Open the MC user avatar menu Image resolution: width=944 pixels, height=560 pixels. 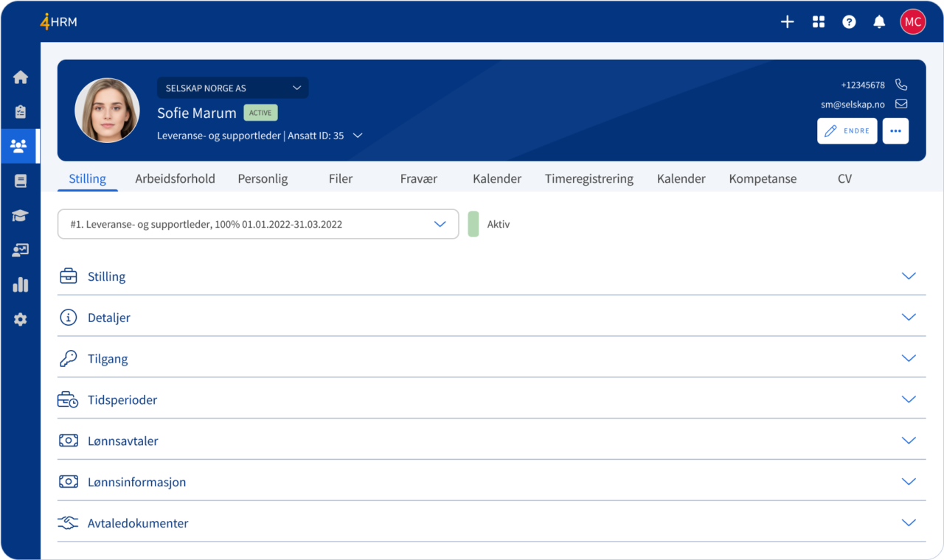[913, 21]
